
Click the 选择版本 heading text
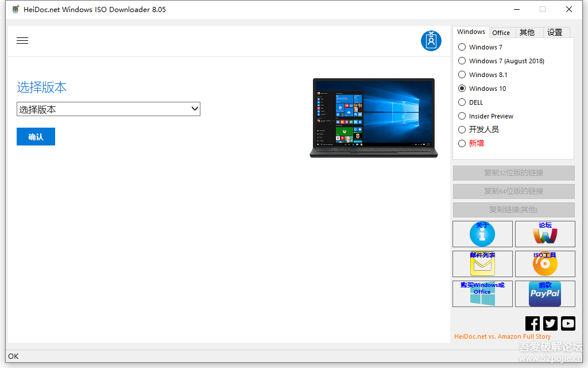pos(41,87)
